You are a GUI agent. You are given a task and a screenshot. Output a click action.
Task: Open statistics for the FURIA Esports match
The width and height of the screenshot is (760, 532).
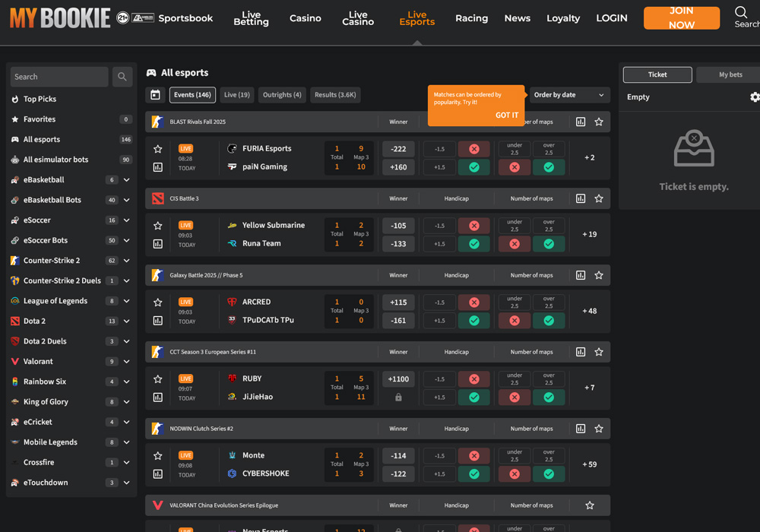pos(157,166)
